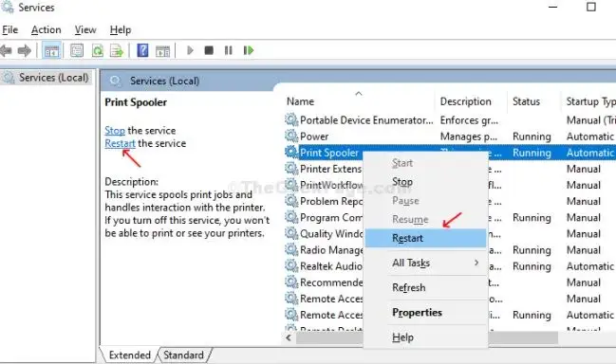616x364 pixels.
Task: Click the Back arrow toolbar icon
Action: click(6, 50)
